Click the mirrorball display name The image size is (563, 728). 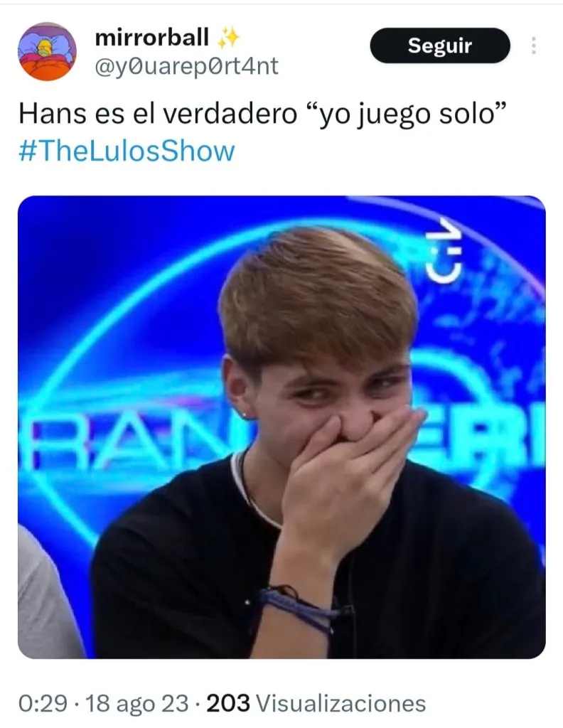pyautogui.click(x=152, y=38)
